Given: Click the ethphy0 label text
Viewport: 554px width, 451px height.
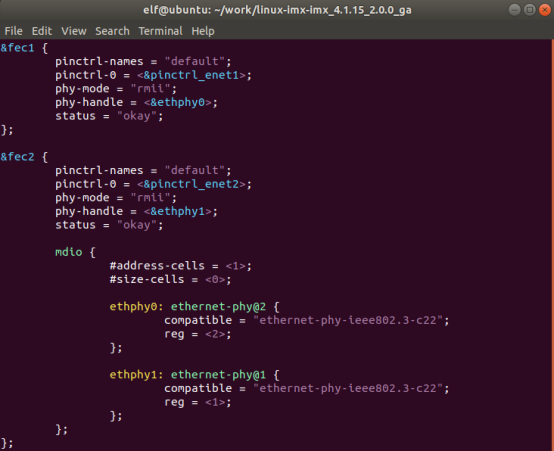Looking at the screenshot, I should (133, 306).
